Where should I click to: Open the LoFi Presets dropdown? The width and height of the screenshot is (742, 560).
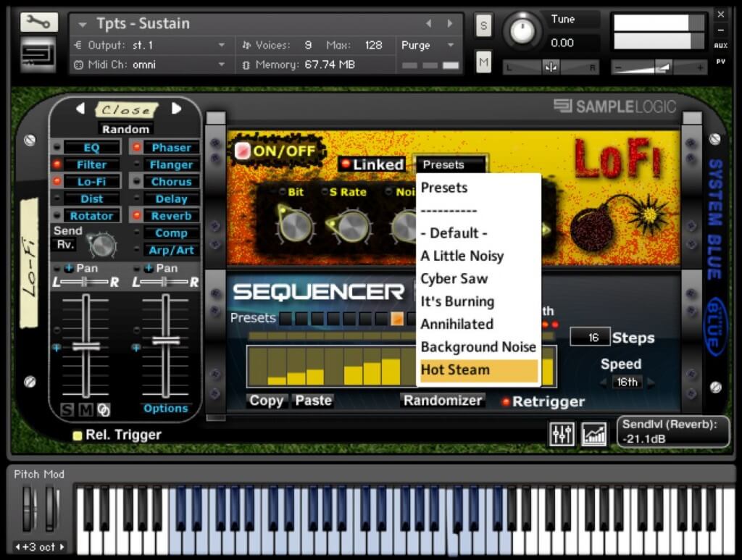(x=450, y=164)
